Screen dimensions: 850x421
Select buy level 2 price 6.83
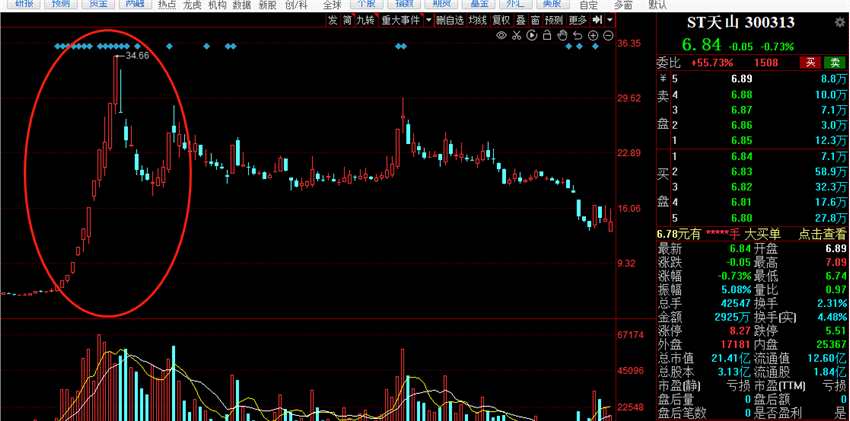pyautogui.click(x=742, y=172)
